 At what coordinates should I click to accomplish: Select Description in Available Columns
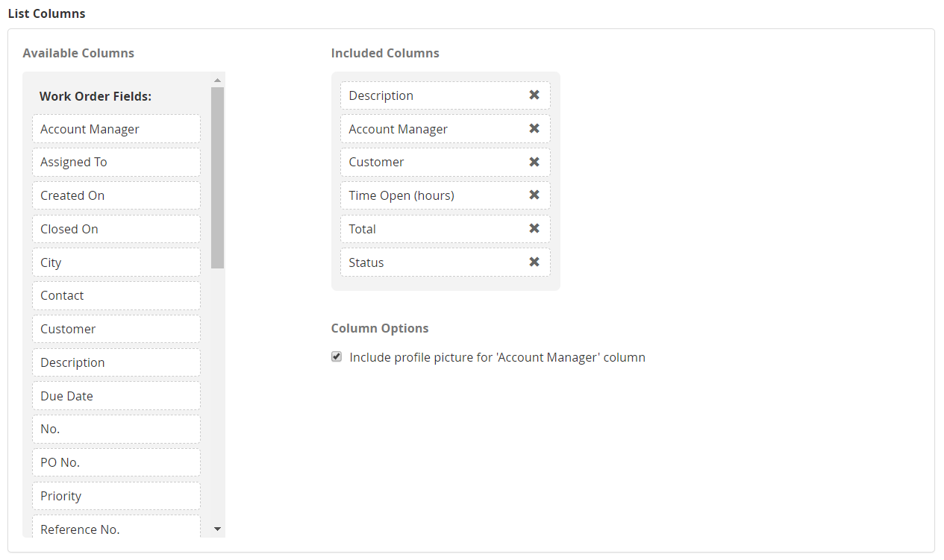tap(116, 362)
